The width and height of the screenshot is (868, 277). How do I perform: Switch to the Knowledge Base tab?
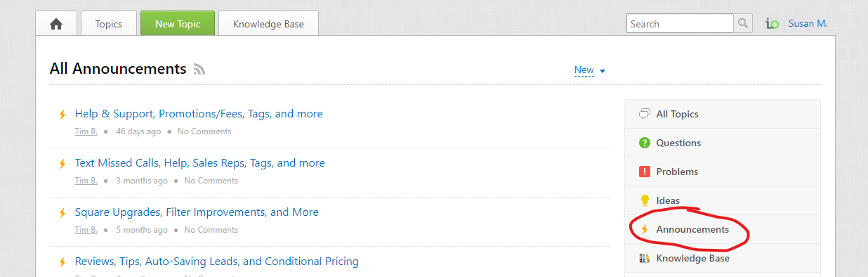tap(268, 24)
